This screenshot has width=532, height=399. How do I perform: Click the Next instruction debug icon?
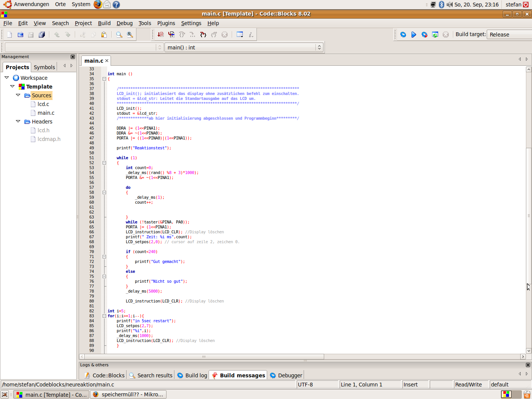[193, 35]
